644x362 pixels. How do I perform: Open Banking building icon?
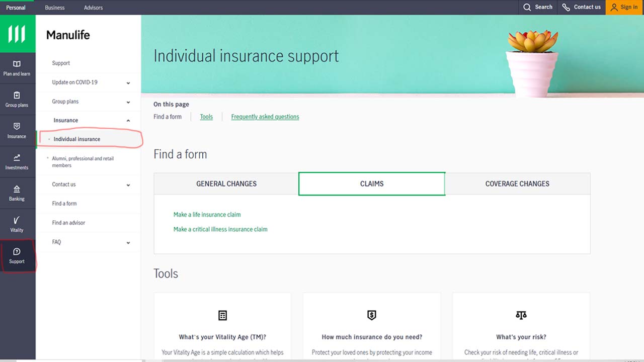coord(17,189)
